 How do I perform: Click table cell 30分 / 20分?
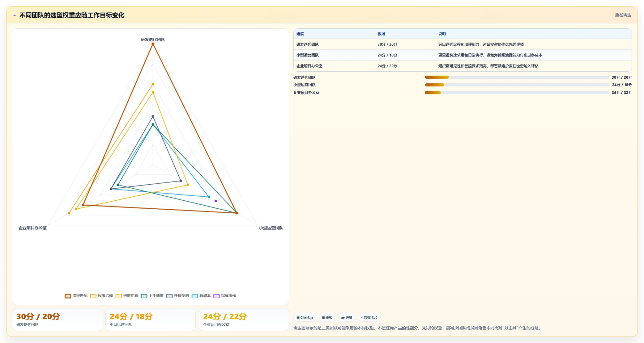[x=387, y=44]
